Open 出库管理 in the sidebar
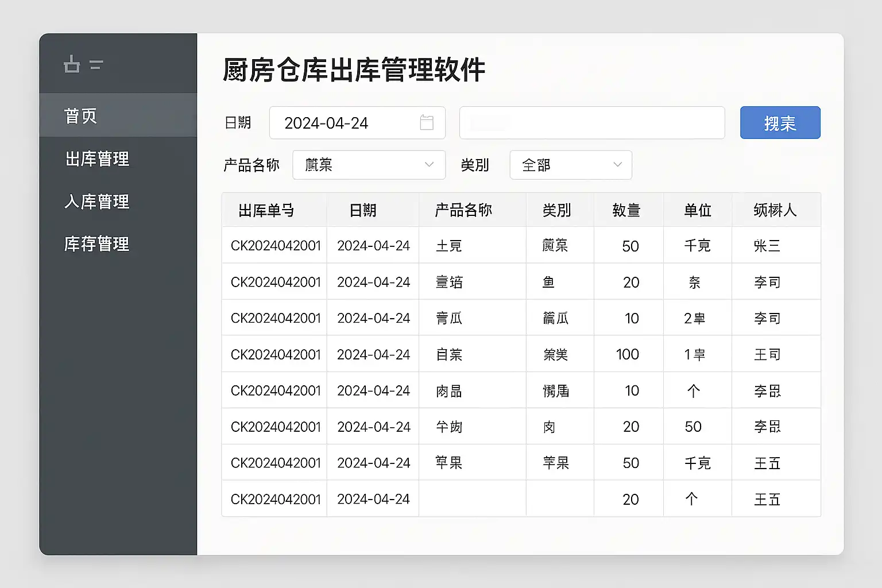The image size is (882, 588). (97, 159)
